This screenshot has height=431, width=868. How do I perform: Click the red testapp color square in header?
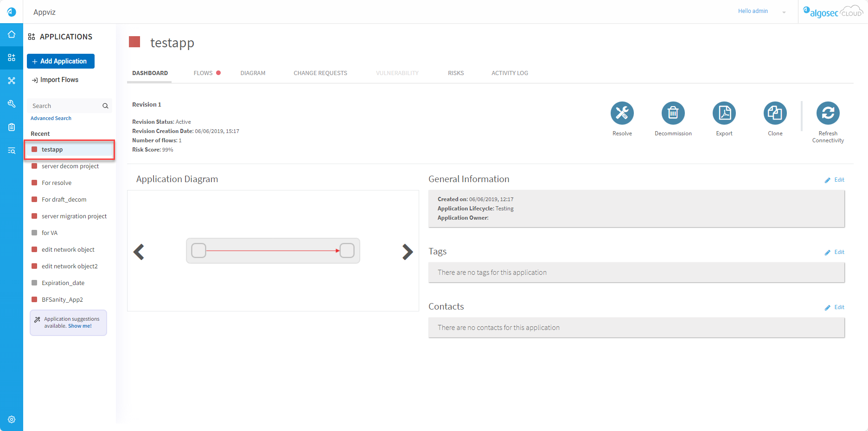pos(134,42)
